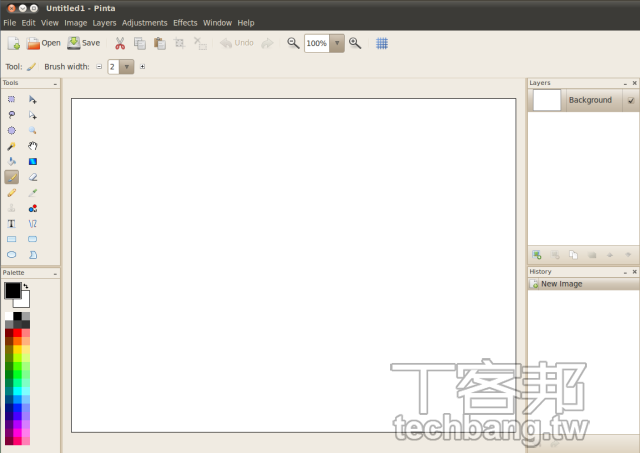
Task: Select the Clone Stamp tool
Action: coord(11,208)
